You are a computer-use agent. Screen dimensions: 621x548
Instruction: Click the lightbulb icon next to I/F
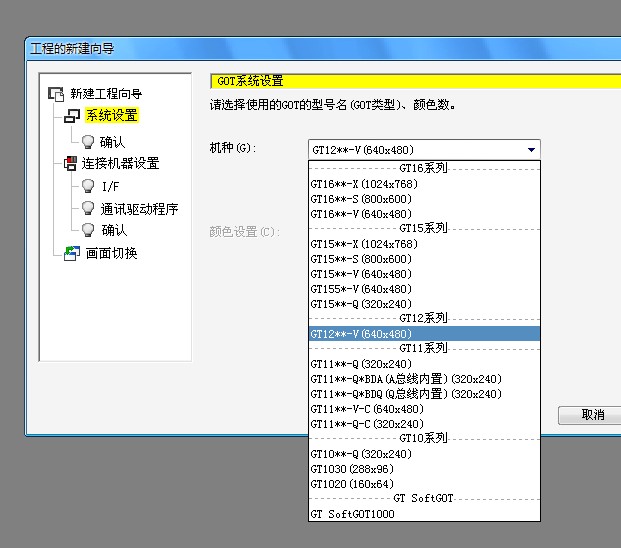tap(88, 186)
